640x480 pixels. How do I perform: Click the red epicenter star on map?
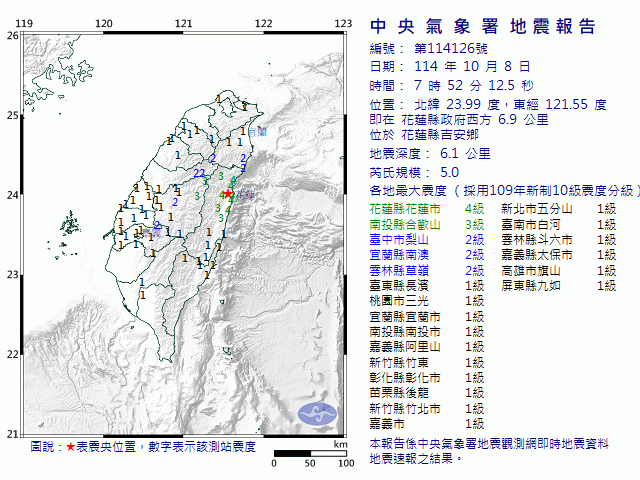229,193
